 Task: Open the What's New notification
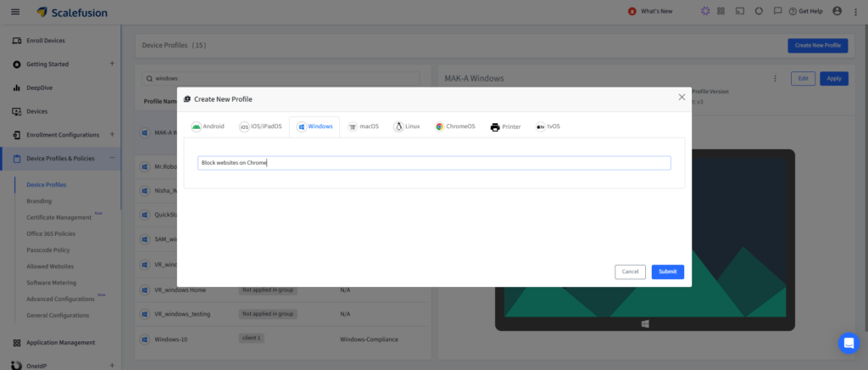(x=650, y=11)
